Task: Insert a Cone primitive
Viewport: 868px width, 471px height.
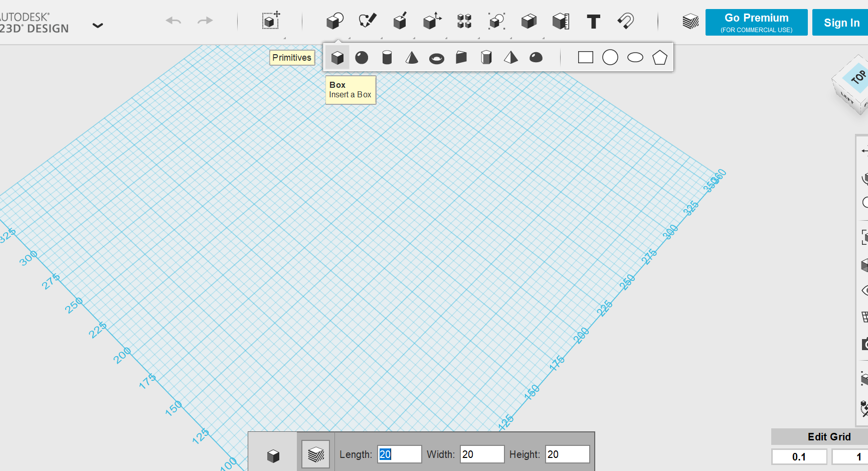Action: 412,58
